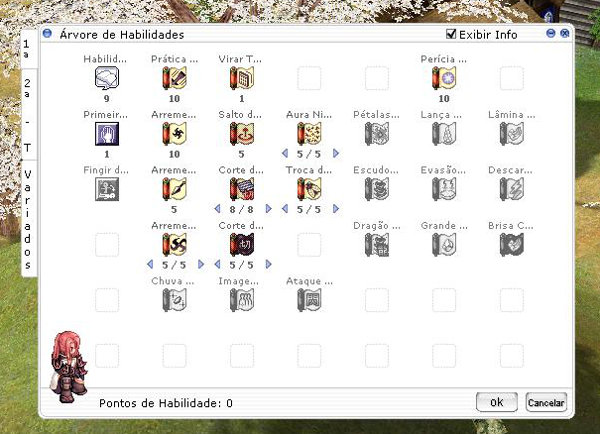The height and width of the screenshot is (434, 600).
Task: Decrease Aura Ni... level with left arrow
Action: tap(285, 153)
